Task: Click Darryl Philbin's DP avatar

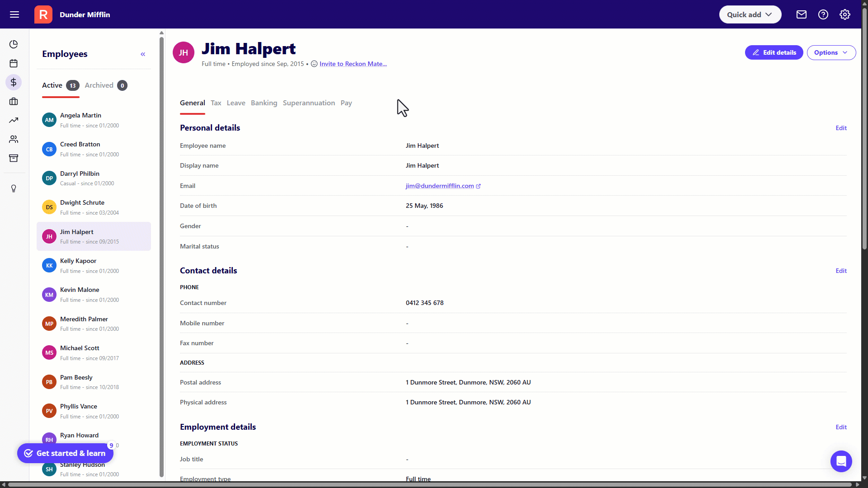Action: click(x=49, y=178)
